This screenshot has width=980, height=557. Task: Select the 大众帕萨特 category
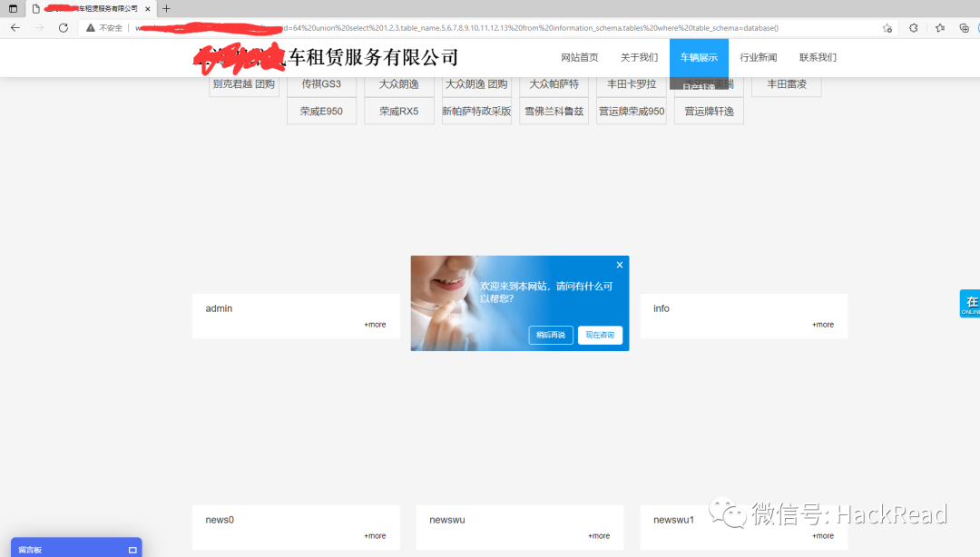[554, 84]
